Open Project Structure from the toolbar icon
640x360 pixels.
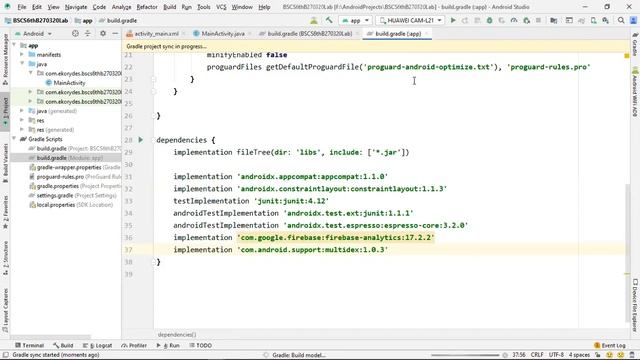(x=553, y=20)
